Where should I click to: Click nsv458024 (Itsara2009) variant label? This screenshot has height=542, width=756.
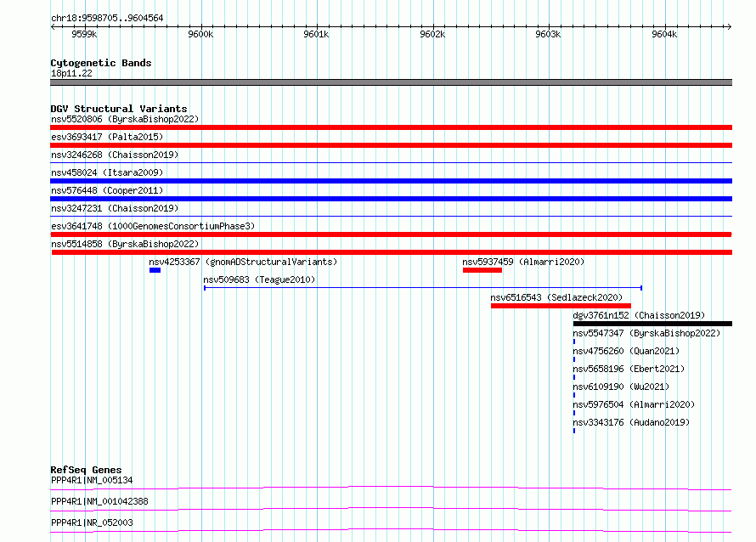(107, 172)
